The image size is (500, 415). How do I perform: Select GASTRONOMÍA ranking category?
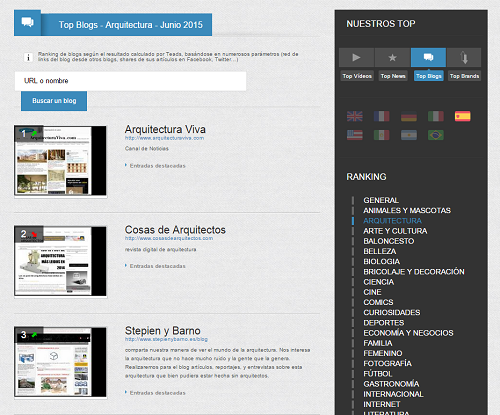391,384
